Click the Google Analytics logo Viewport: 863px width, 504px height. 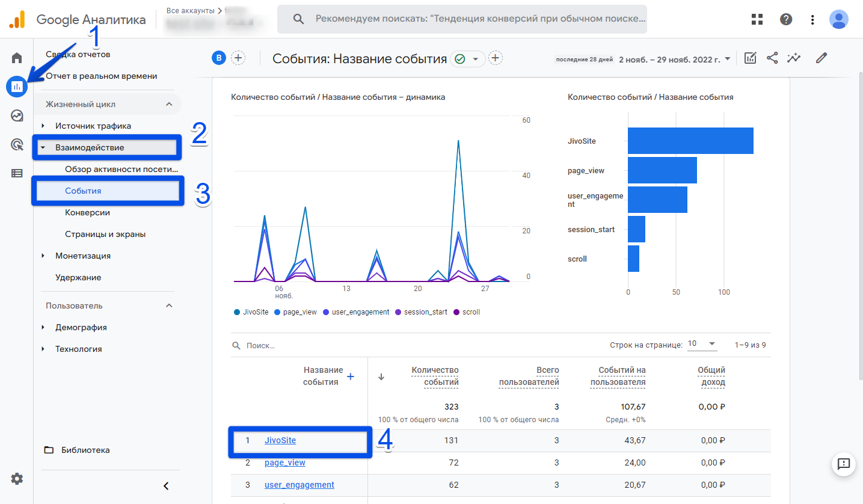(17, 19)
